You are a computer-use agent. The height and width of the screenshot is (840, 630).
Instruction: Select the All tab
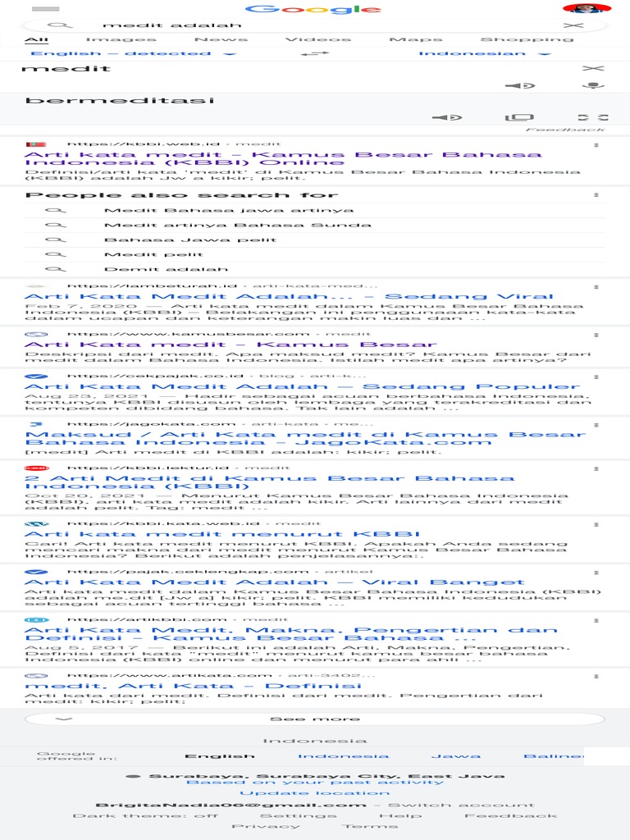click(x=36, y=39)
